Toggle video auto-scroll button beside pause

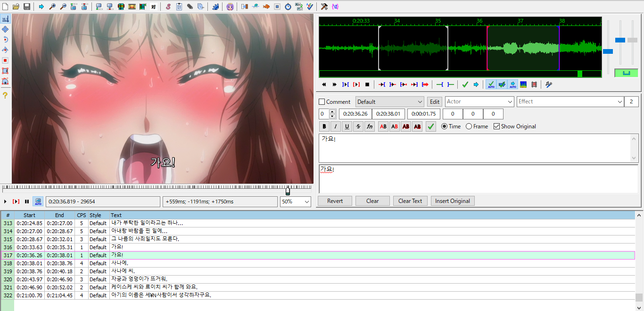click(38, 202)
